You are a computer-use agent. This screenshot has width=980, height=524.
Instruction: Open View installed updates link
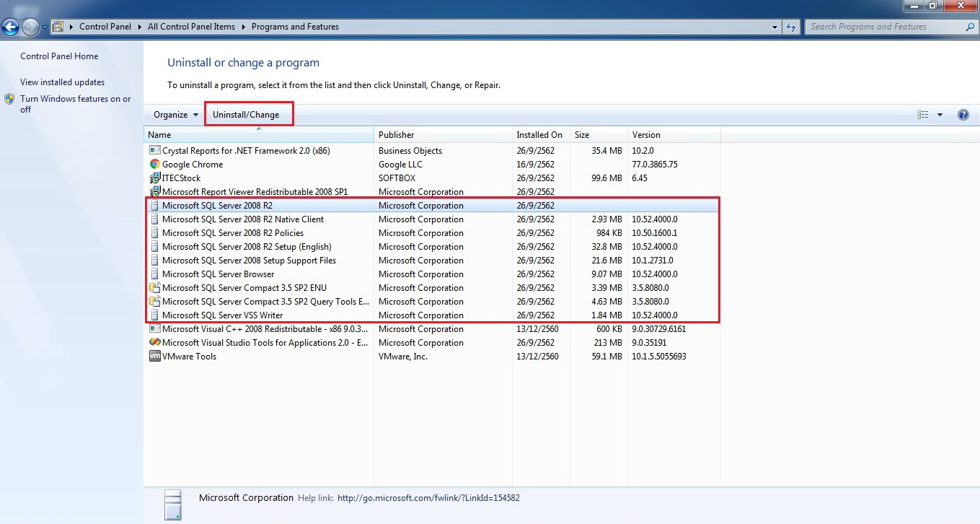[x=62, y=82]
